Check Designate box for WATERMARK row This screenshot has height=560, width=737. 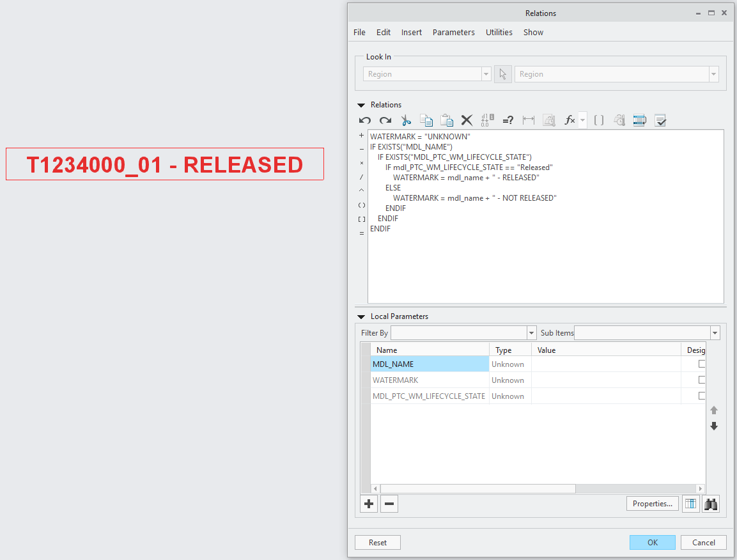tap(702, 380)
